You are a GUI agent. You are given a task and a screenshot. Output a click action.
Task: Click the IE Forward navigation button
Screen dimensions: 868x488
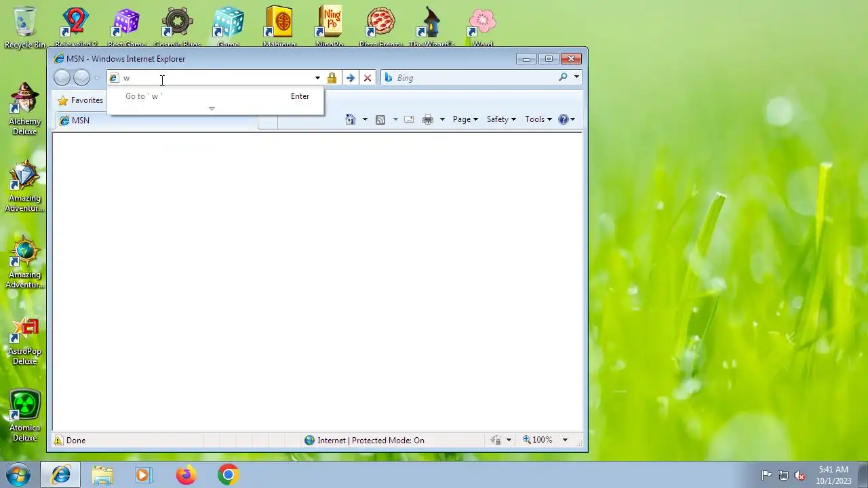pos(81,78)
